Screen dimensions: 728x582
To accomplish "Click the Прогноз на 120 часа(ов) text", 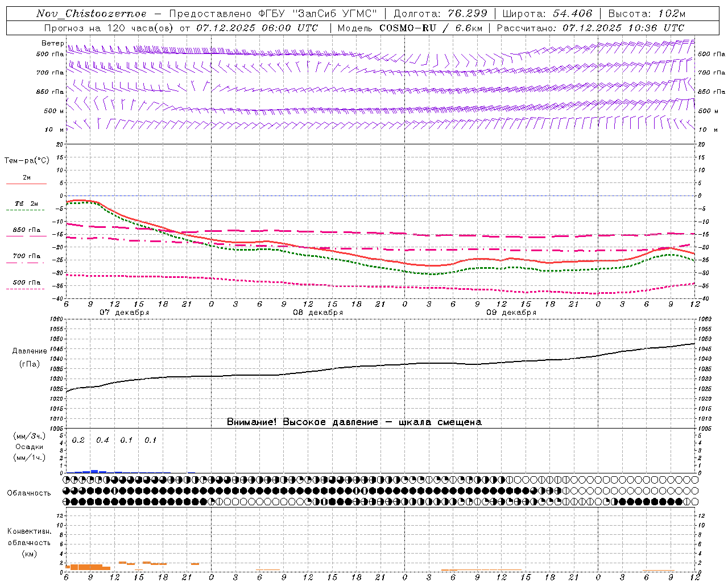I will pyautogui.click(x=109, y=28).
